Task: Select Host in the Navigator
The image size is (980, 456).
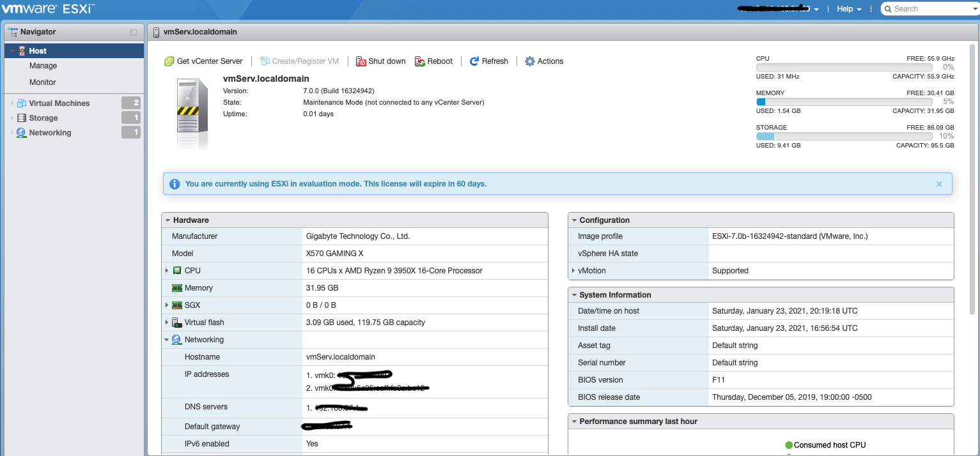Action: [74, 51]
